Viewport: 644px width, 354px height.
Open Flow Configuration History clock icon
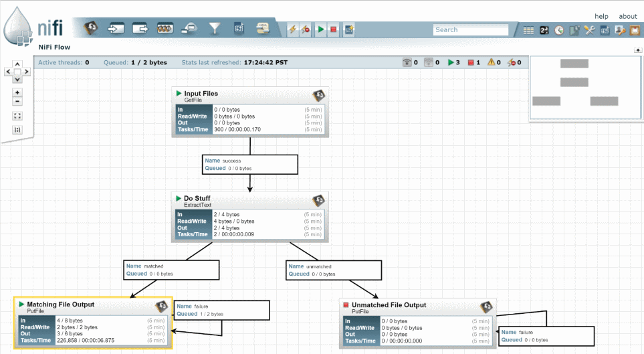(x=559, y=30)
